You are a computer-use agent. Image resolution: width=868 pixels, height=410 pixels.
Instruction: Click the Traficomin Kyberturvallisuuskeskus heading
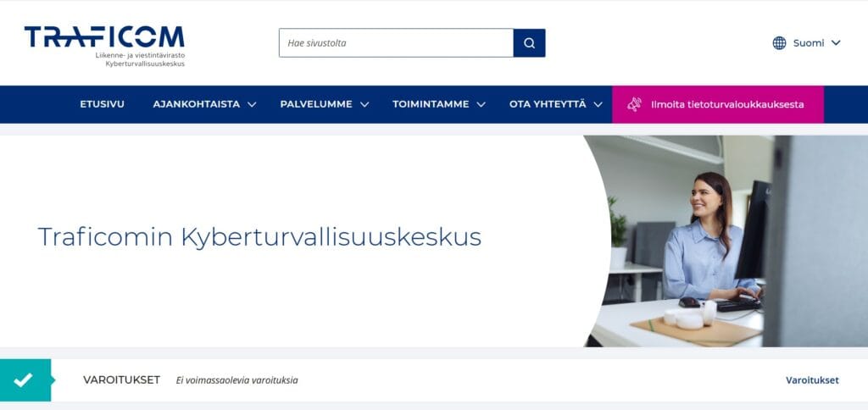259,237
